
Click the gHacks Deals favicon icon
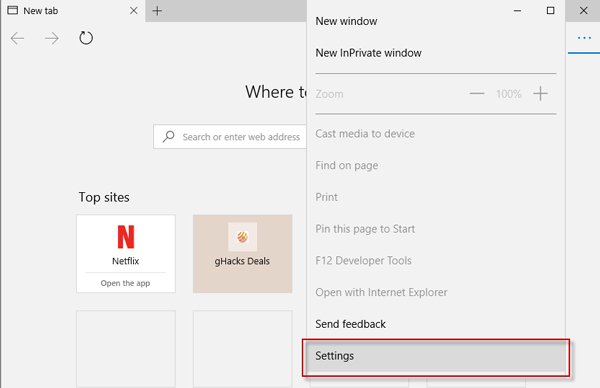242,237
